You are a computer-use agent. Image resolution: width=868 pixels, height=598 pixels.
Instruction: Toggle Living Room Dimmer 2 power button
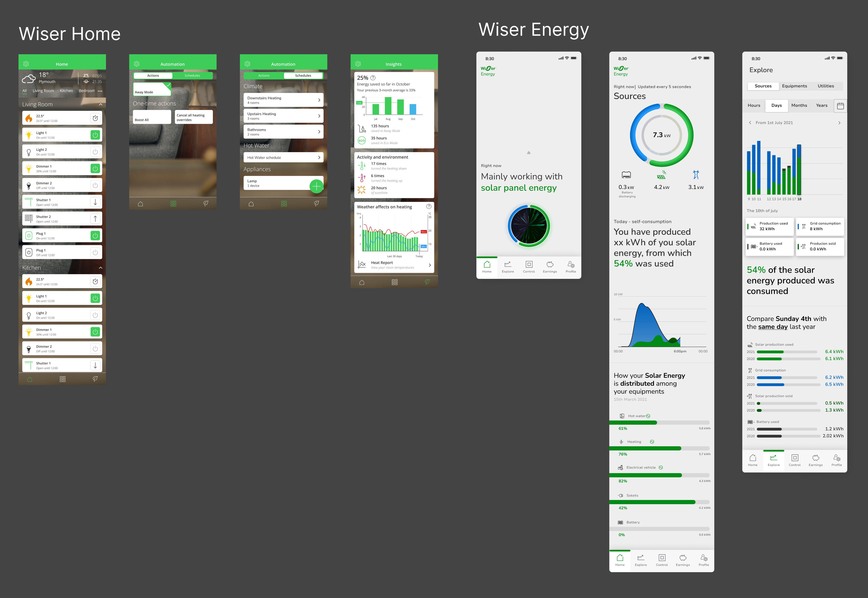(x=95, y=185)
